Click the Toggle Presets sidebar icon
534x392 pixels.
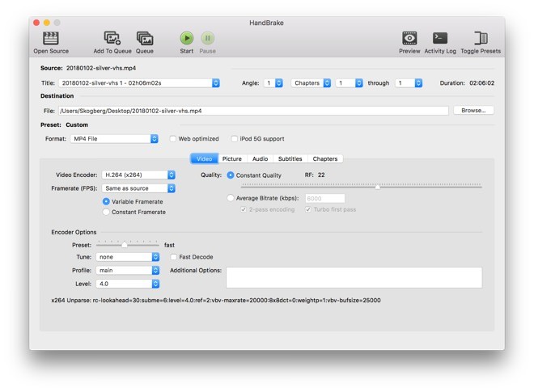[481, 38]
